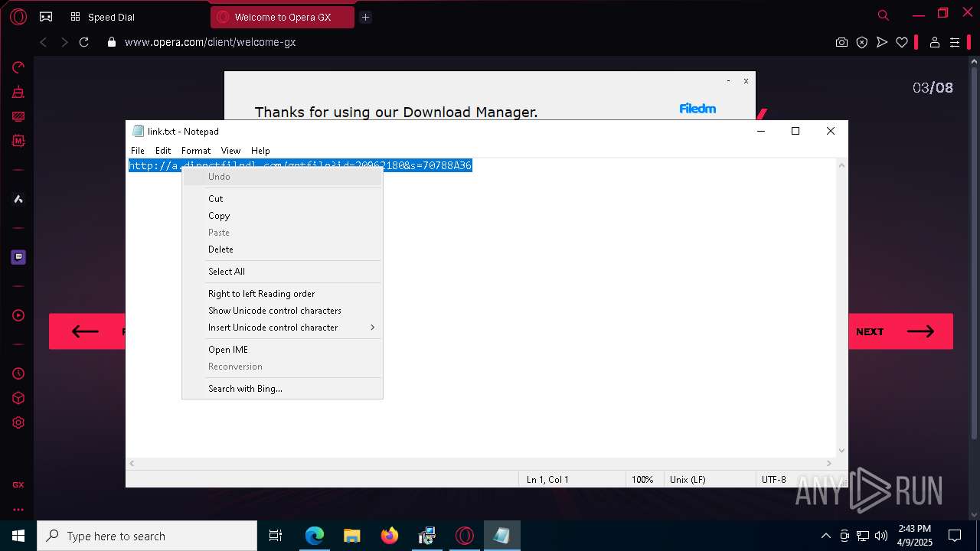
Task: Open the Aria AI sidebar icon
Action: pyautogui.click(x=18, y=199)
